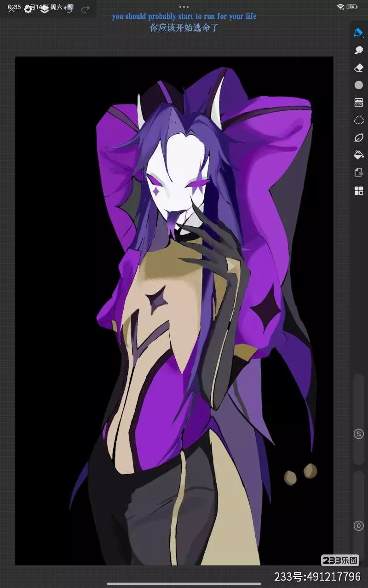The height and width of the screenshot is (588, 368).
Task: Close the canvas with the X icon
Action: [x=11, y=9]
